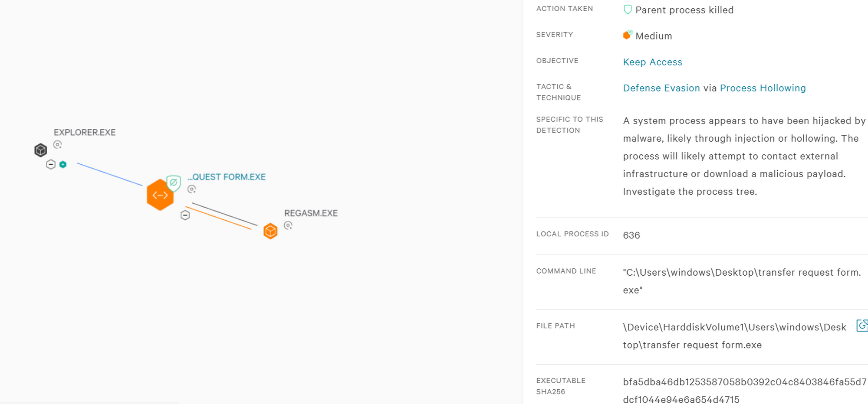868x404 pixels.
Task: Open the Keep Access objective link
Action: [x=652, y=62]
